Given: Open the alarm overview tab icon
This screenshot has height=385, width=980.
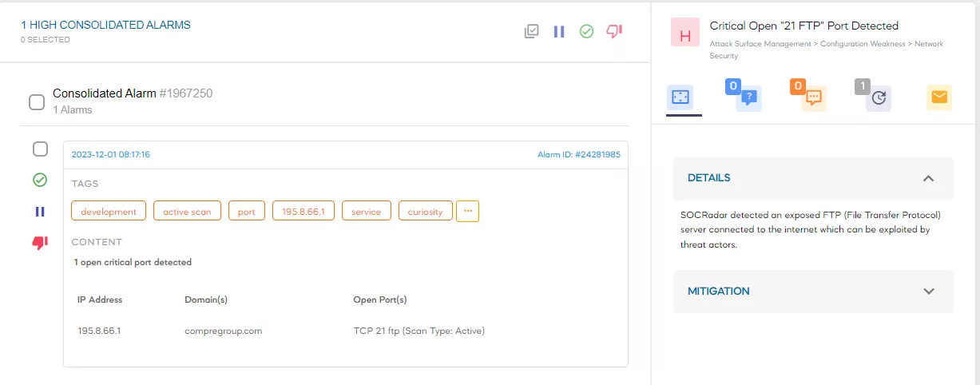Looking at the screenshot, I should [680, 97].
